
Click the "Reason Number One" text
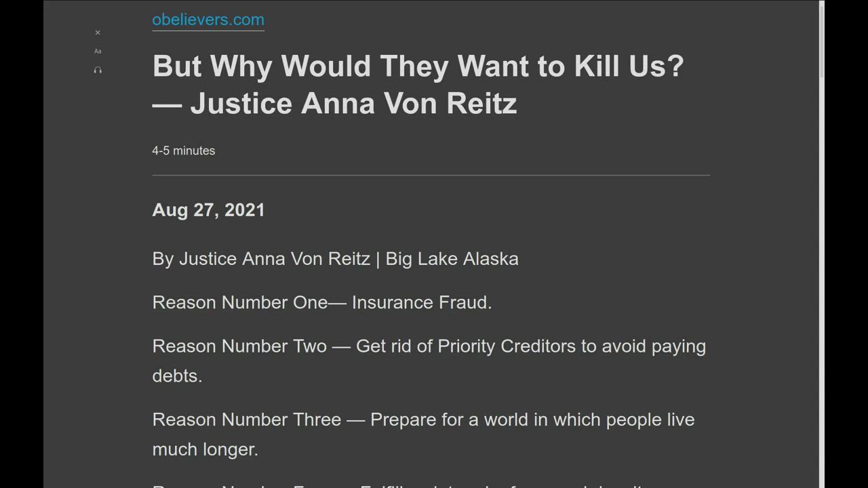tap(240, 302)
